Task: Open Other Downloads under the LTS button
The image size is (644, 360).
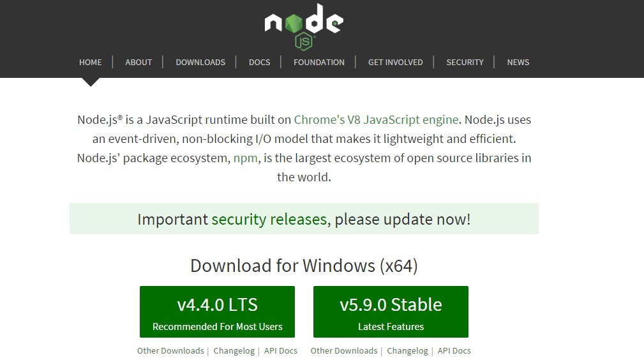Action: (170, 350)
